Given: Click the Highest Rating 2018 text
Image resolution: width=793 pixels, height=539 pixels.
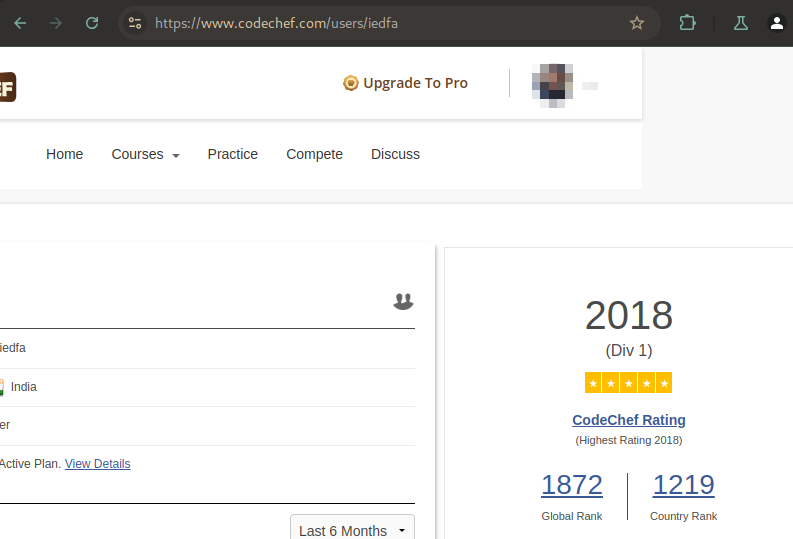Looking at the screenshot, I should pyautogui.click(x=629, y=440).
